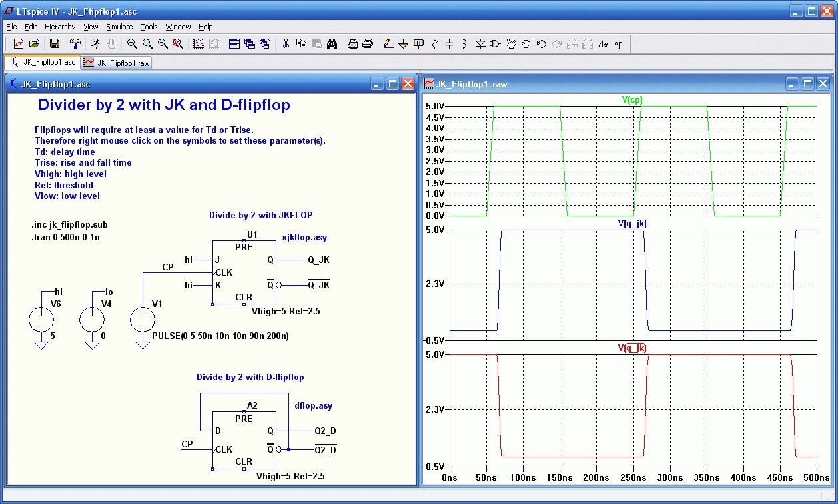Click the Run simulation icon

[x=96, y=44]
